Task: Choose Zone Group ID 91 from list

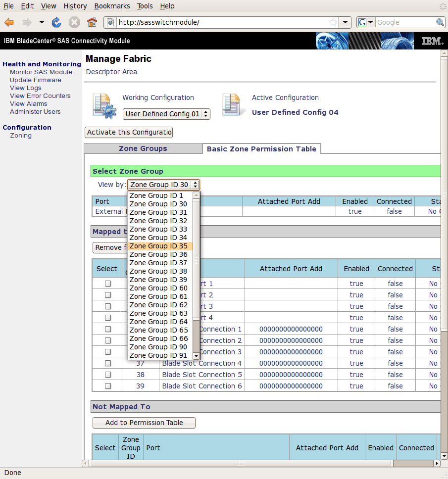Action: coord(161,355)
